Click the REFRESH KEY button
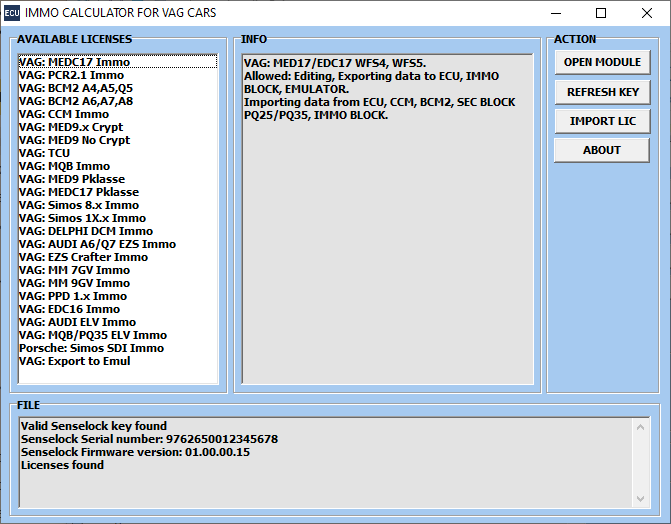Image resolution: width=671 pixels, height=524 pixels. click(602, 92)
